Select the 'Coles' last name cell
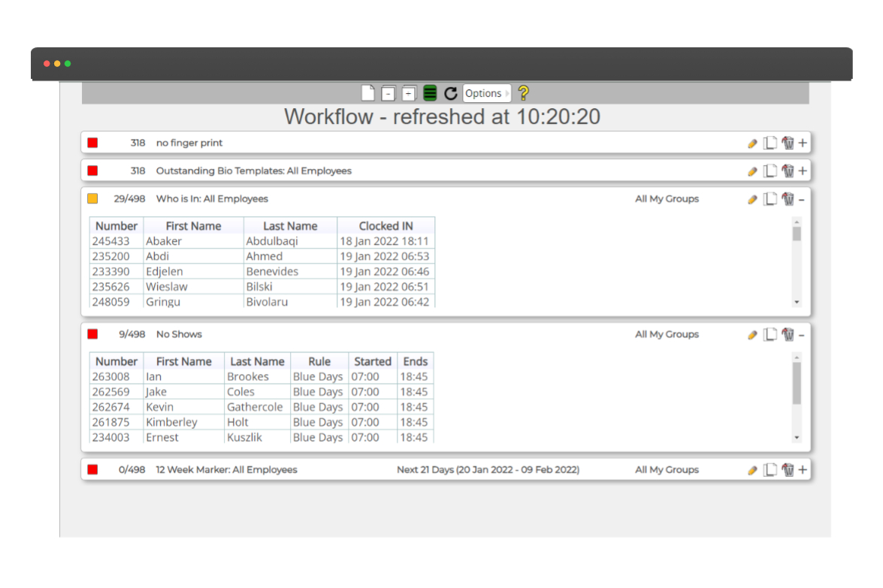Image resolution: width=883 pixels, height=588 pixels. 257,392
